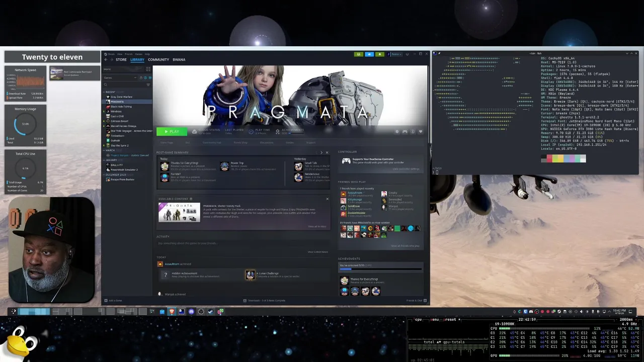
Task: Select Slay the Spire 2 in library
Action: [120, 146]
